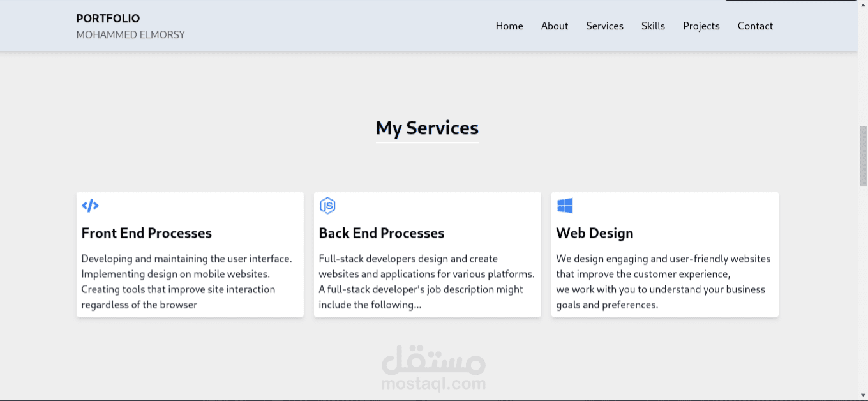Click the Front End Processes card title
Screen dimensions: 868x401
(146, 233)
